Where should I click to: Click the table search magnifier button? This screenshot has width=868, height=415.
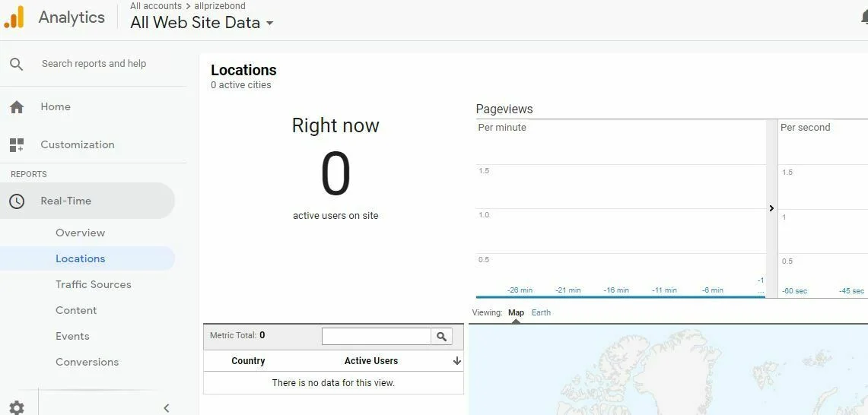(441, 337)
